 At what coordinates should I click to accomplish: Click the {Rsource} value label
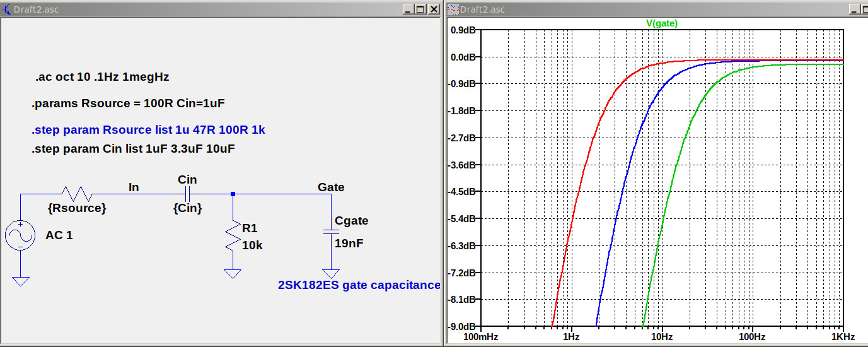click(77, 208)
